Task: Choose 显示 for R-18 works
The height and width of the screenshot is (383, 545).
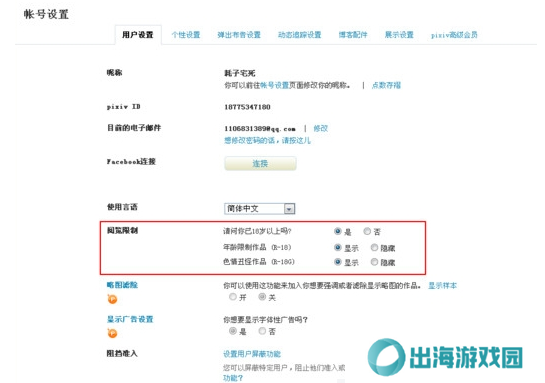Action: tap(337, 247)
